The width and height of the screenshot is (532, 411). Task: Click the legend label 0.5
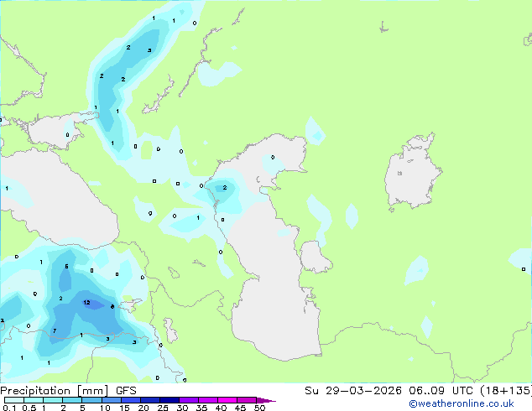click(29, 408)
